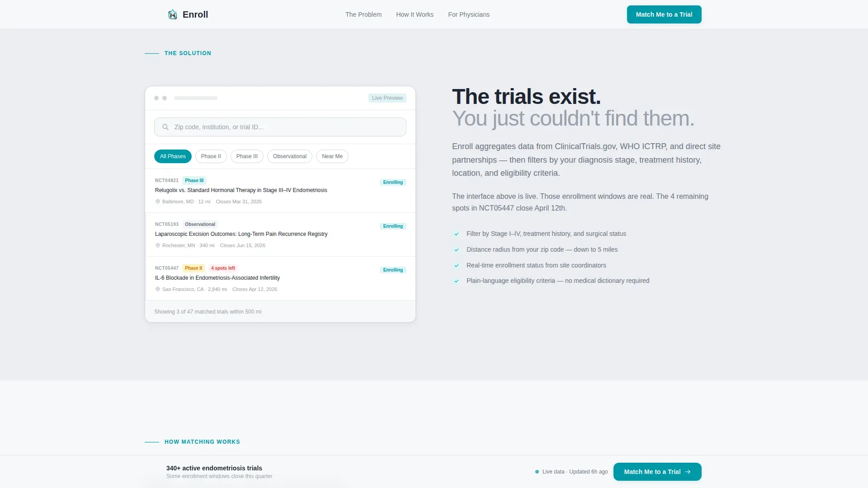Toggle the Observational filter chip
868x488 pixels.
pyautogui.click(x=290, y=156)
